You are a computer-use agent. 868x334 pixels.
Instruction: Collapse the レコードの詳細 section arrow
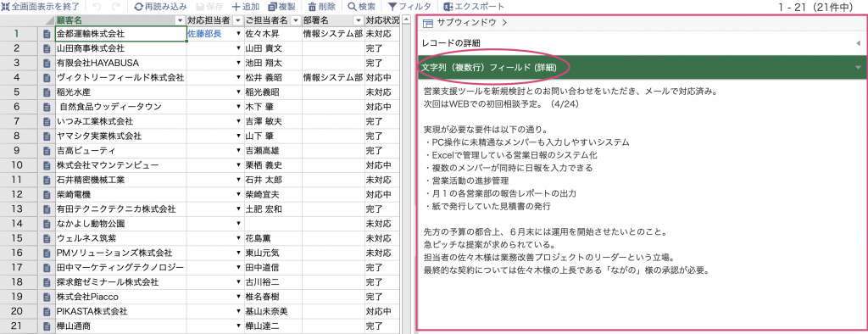[858, 42]
